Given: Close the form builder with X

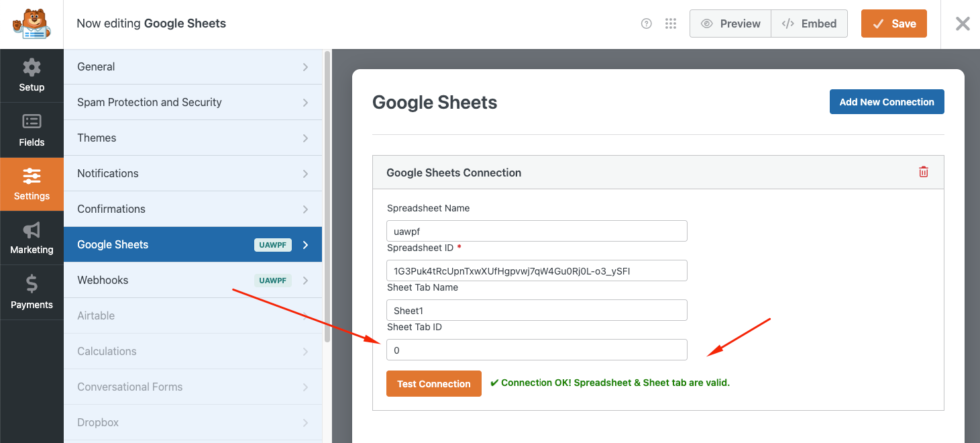Looking at the screenshot, I should [x=963, y=23].
